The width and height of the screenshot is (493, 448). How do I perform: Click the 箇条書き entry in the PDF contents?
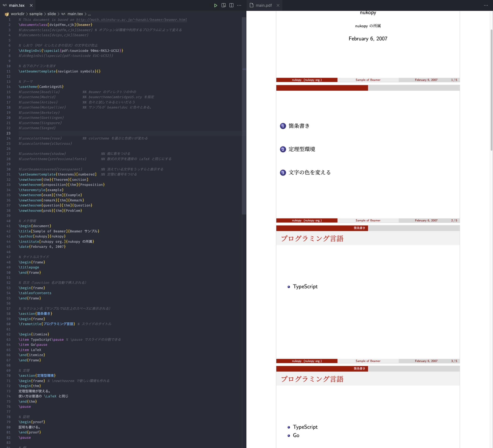(299, 126)
